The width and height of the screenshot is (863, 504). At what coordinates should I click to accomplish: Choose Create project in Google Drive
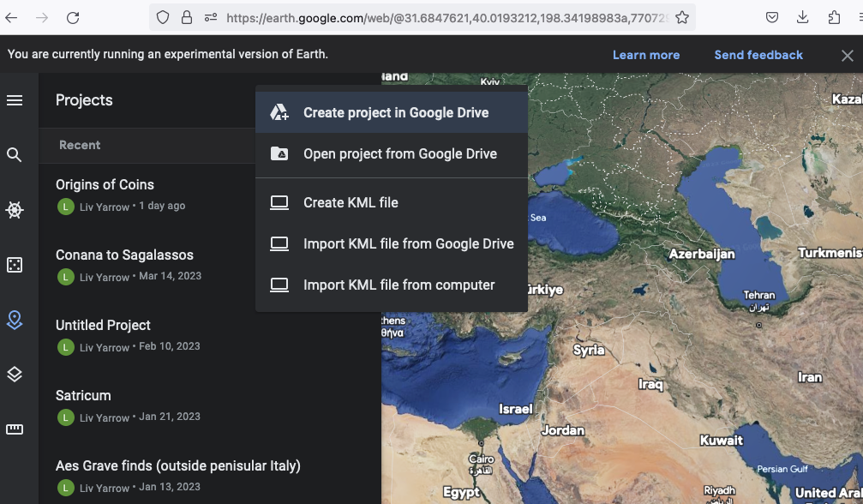395,113
